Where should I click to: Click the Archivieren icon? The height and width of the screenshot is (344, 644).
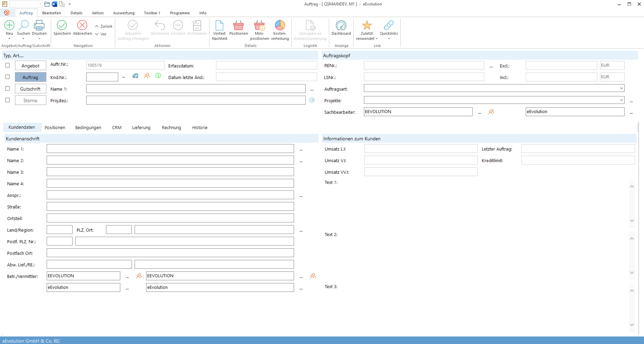coord(197,25)
